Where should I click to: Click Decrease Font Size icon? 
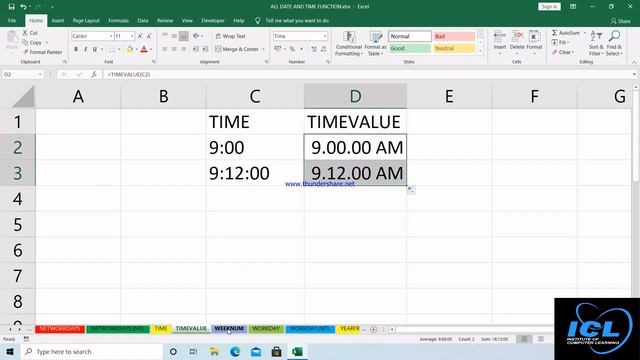point(149,36)
